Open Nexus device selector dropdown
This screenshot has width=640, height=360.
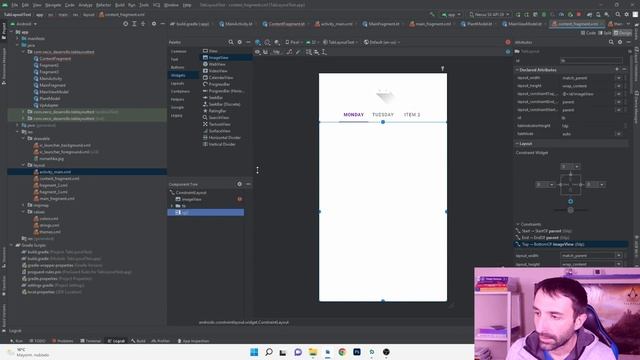[489, 15]
